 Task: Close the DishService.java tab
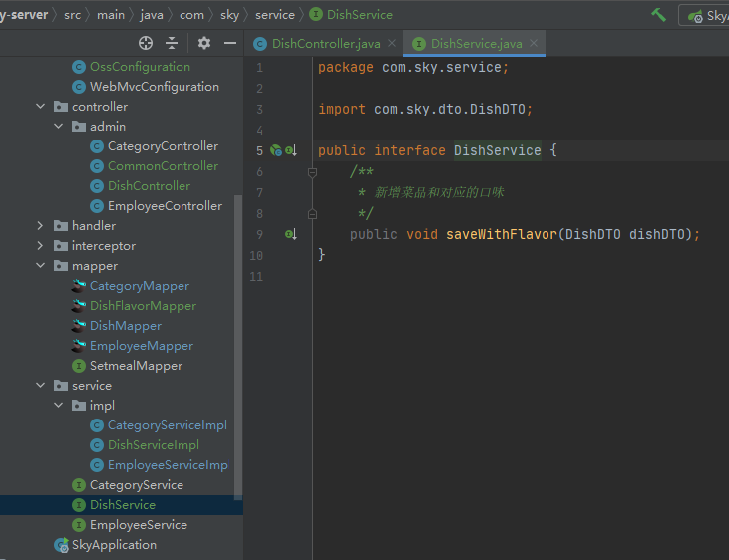tap(534, 44)
